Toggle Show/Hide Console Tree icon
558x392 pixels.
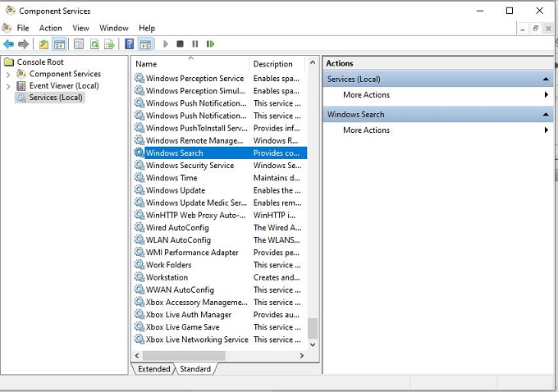[59, 44]
